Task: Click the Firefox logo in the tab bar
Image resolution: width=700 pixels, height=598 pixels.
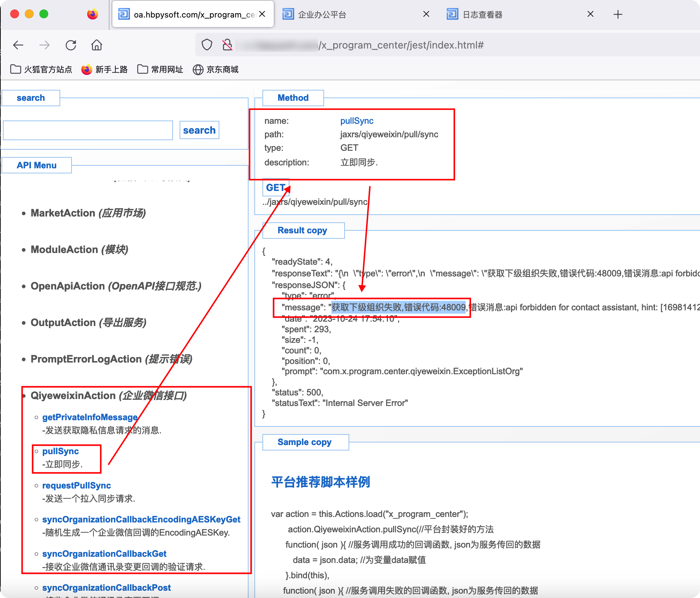Action: tap(93, 14)
